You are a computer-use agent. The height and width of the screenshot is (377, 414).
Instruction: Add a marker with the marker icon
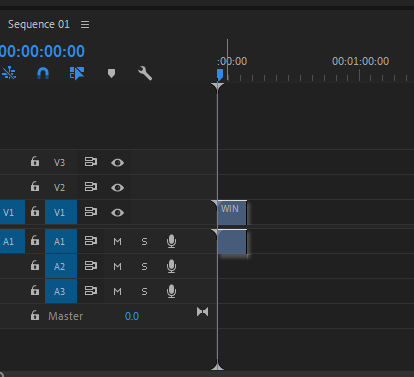[x=111, y=73]
